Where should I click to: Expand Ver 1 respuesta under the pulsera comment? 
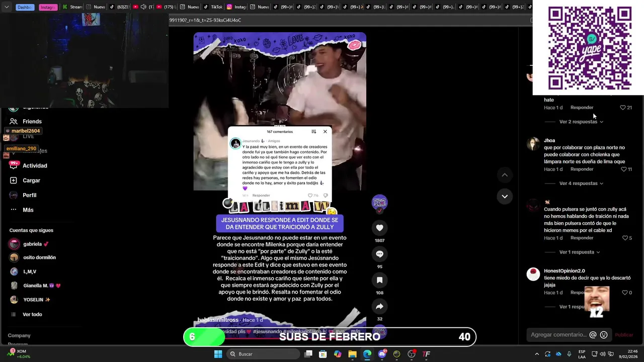point(580,252)
